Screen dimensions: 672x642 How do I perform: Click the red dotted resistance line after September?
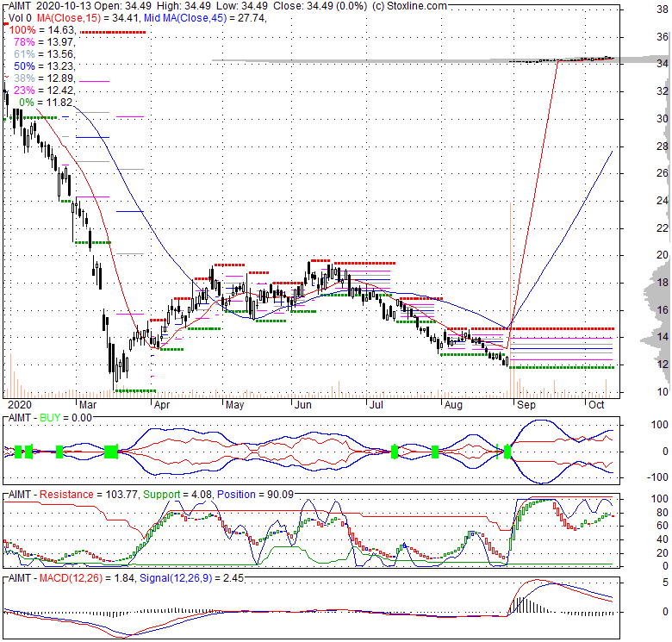564,328
